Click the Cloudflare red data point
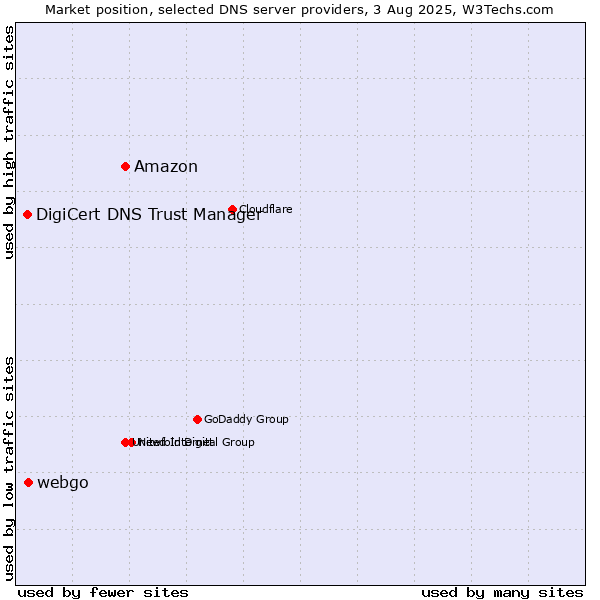 pos(232,209)
